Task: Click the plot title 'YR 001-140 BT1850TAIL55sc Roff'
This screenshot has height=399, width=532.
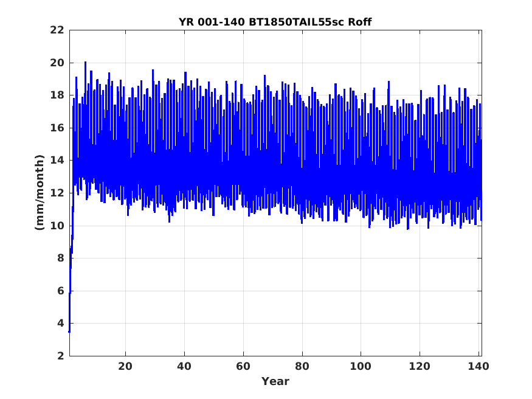Action: (x=275, y=22)
